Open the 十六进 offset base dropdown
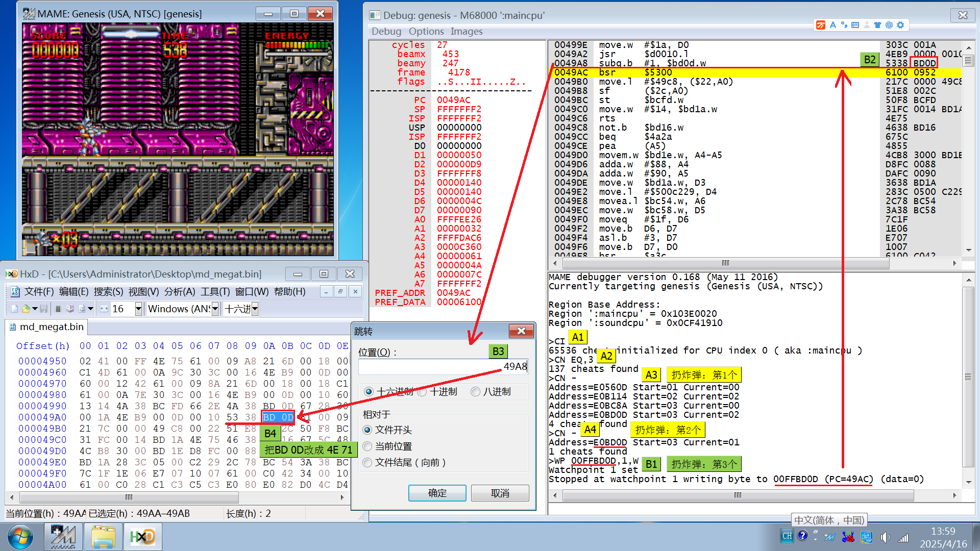Image resolution: width=980 pixels, height=551 pixels. tap(255, 309)
